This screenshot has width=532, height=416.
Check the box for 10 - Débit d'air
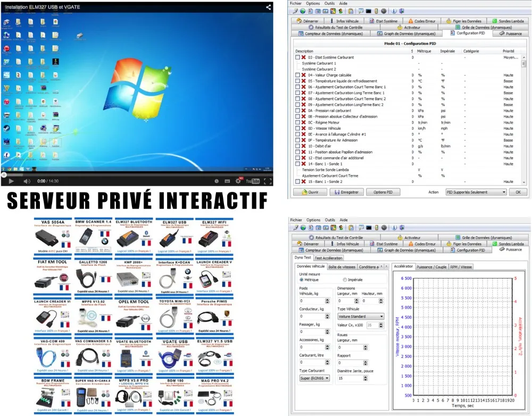point(297,146)
